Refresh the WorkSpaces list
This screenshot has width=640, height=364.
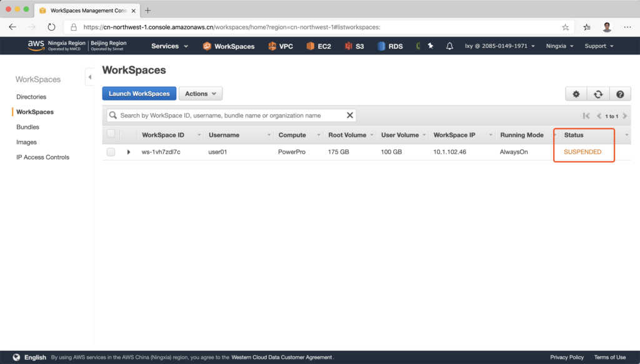point(598,94)
